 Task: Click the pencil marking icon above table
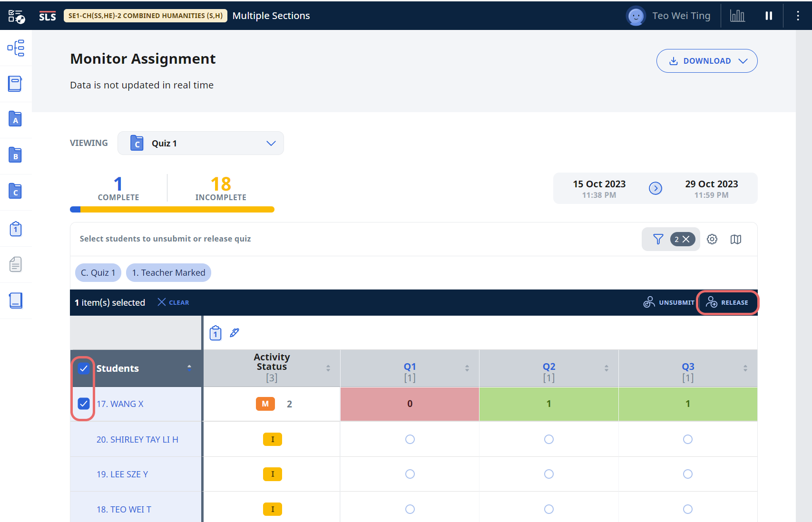(235, 333)
